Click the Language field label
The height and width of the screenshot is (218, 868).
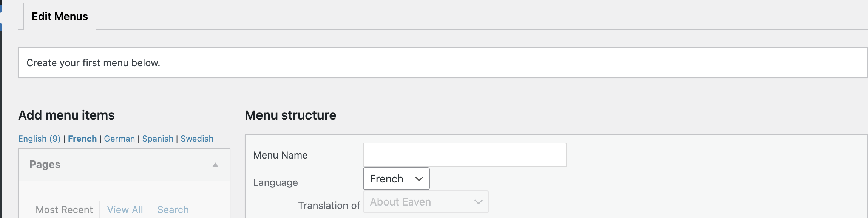click(x=275, y=182)
